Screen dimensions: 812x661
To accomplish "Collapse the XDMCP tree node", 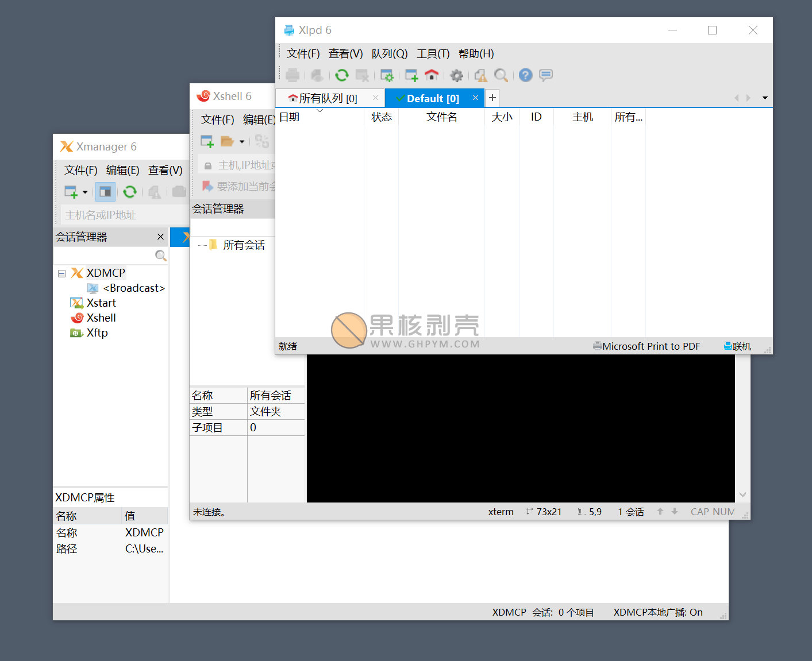I will coord(61,273).
